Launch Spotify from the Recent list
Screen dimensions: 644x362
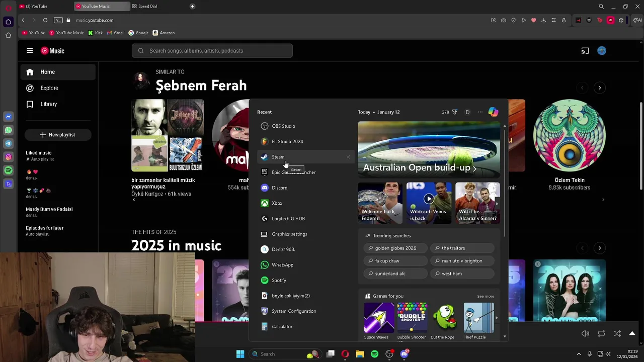(305, 280)
